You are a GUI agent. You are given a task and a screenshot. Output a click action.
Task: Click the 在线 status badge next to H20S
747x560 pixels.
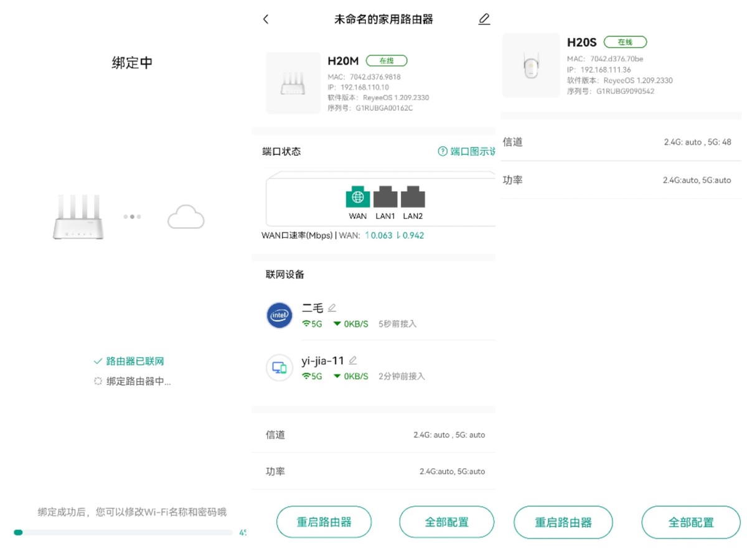coord(625,42)
